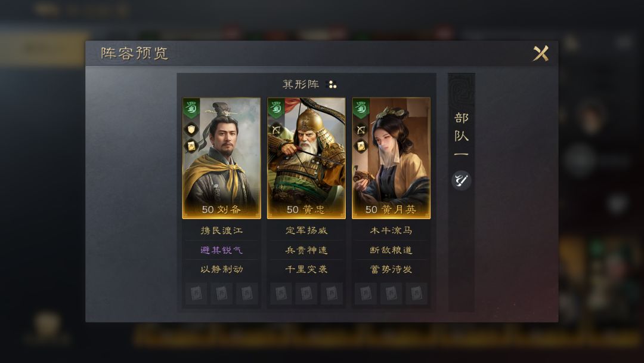Click the shield troop icon on 刘备's card
Screen dimensions: 644x363
(x=191, y=130)
